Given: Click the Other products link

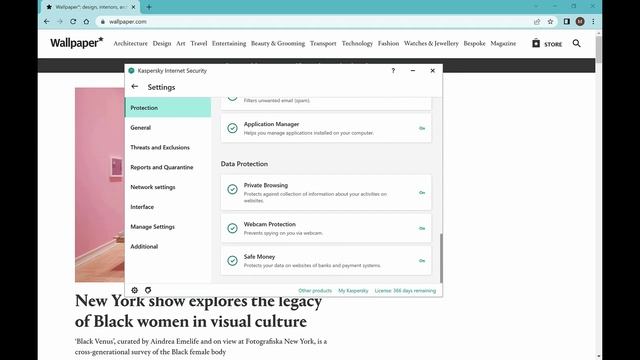Looking at the screenshot, I should [315, 291].
